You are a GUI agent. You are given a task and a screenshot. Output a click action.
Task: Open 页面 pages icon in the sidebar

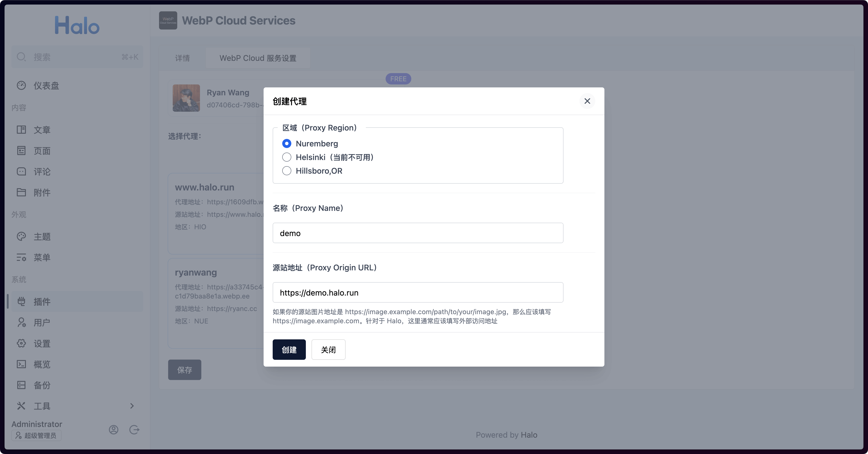21,151
